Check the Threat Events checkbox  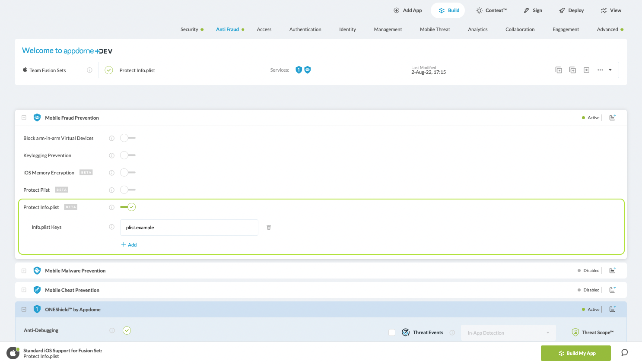[x=392, y=332]
